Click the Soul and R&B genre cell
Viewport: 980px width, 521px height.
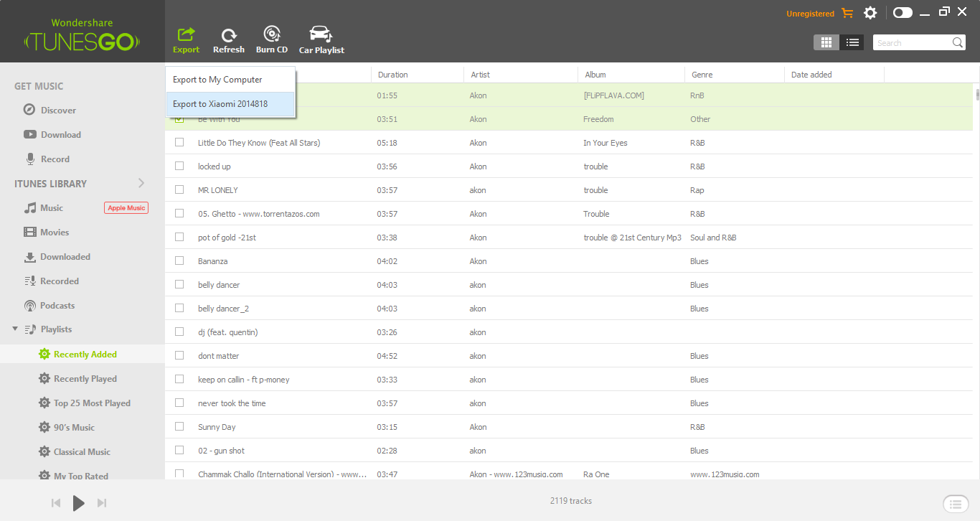point(713,238)
